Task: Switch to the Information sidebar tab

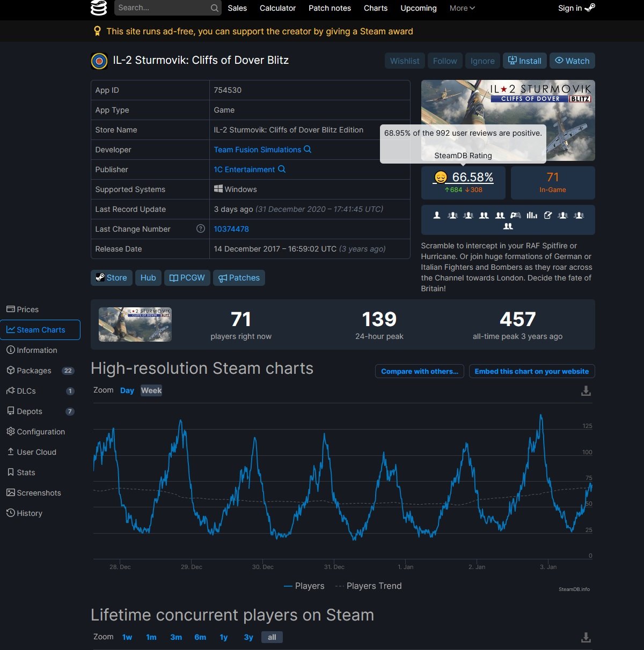Action: 40,350
